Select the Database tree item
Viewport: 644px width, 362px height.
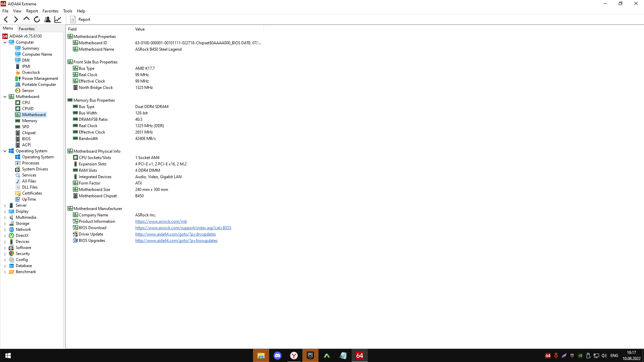(23, 266)
